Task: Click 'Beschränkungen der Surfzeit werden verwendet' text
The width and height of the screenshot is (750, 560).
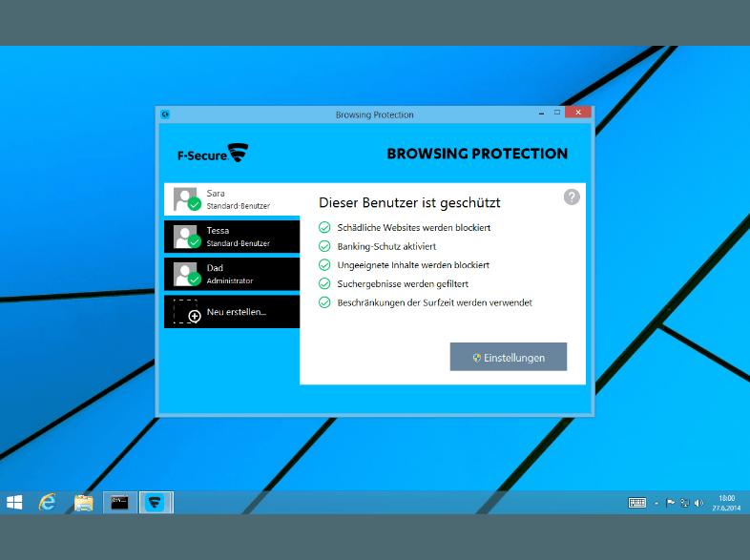Action: point(434,302)
